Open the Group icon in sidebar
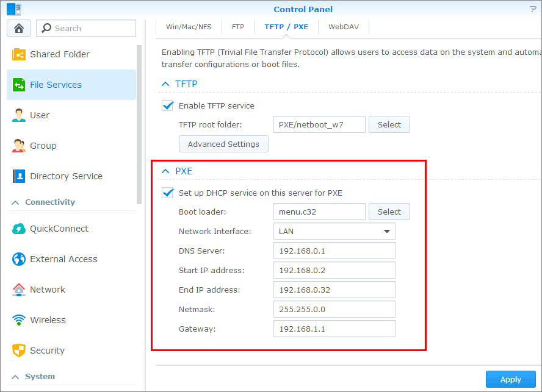This screenshot has width=542, height=392. (19, 146)
